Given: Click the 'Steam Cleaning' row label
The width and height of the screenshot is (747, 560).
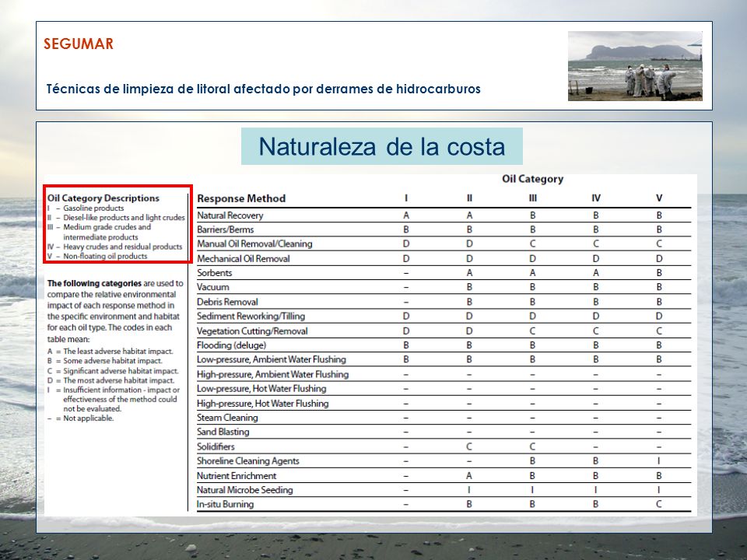Looking at the screenshot, I should tap(227, 418).
